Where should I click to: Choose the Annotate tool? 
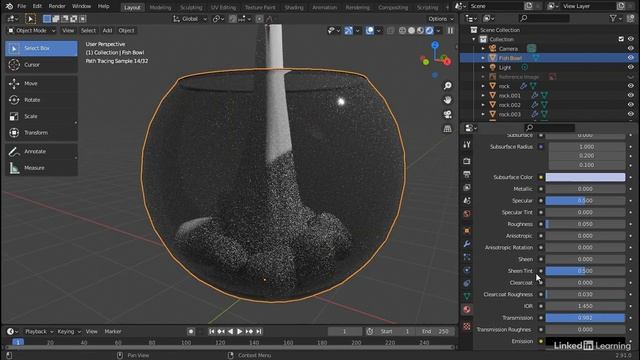[x=41, y=151]
